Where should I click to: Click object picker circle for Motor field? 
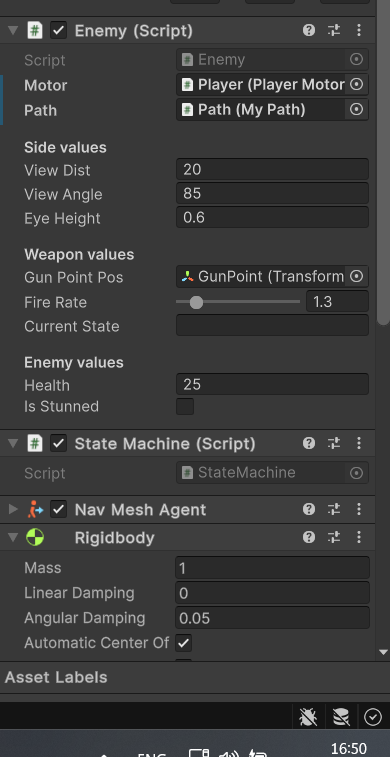click(356, 84)
